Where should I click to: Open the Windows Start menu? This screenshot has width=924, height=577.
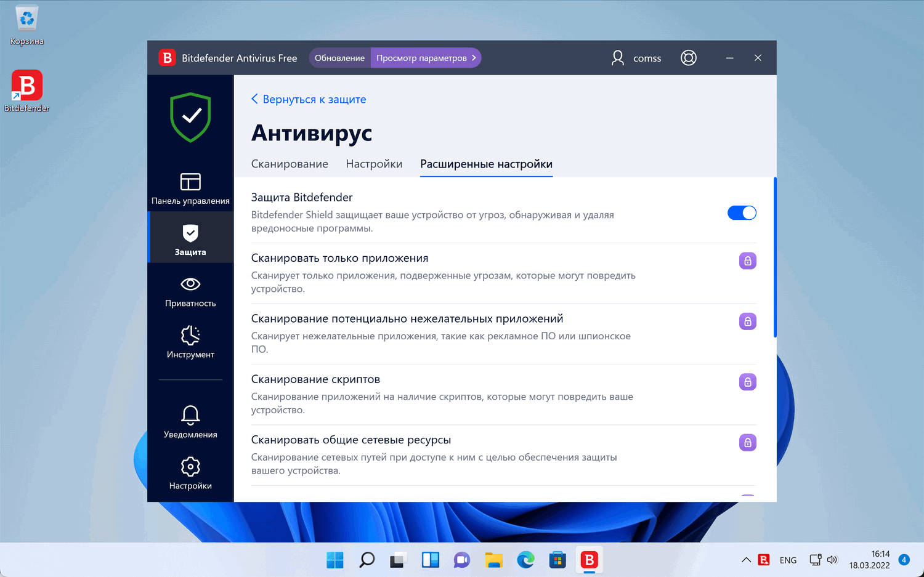[335, 560]
